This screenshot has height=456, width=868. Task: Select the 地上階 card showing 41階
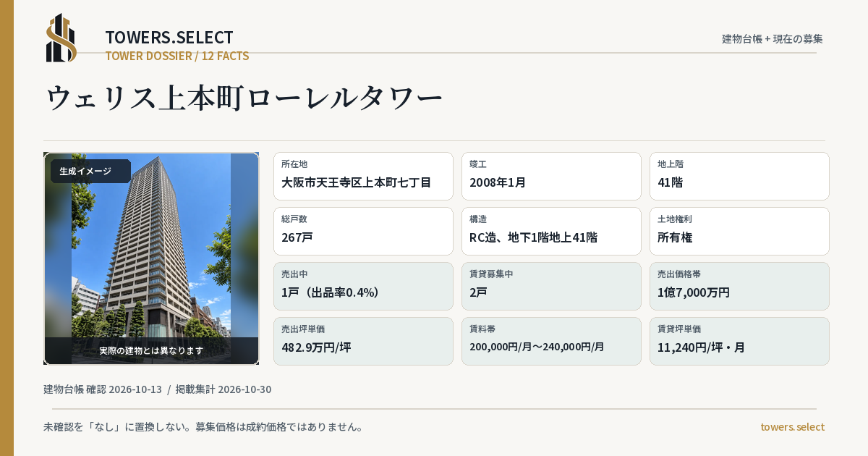739,176
